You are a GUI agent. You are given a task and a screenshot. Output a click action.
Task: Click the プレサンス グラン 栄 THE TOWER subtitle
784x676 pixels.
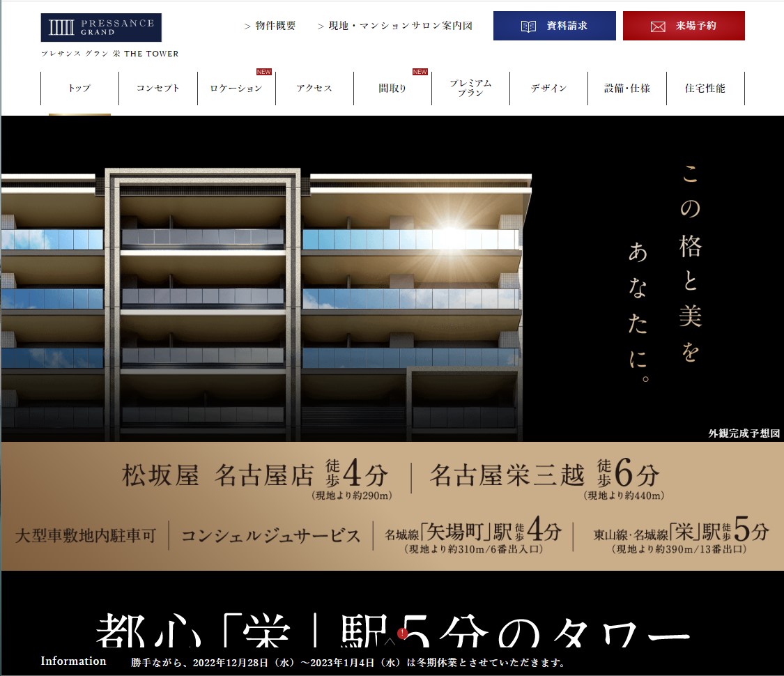[x=110, y=54]
